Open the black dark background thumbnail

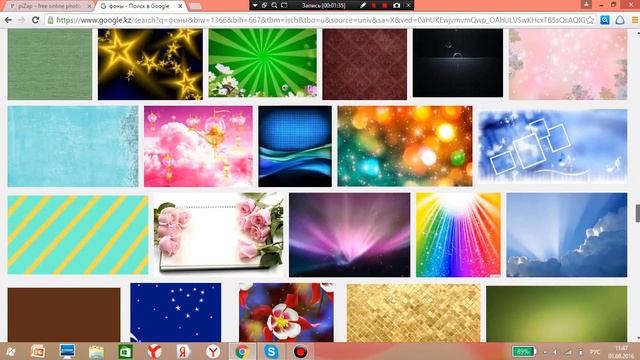click(458, 63)
